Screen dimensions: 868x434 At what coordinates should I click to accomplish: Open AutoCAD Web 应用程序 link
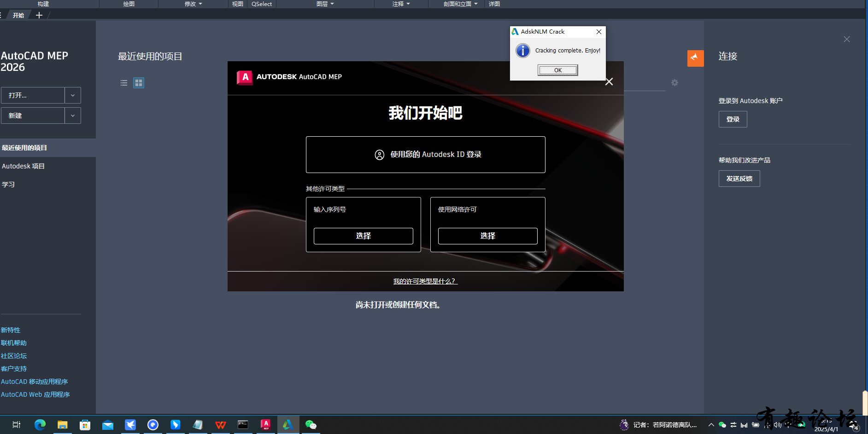[x=35, y=394]
